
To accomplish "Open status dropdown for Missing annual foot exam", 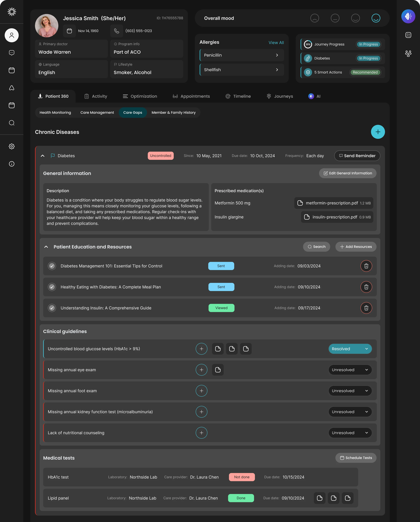I will coord(350,391).
